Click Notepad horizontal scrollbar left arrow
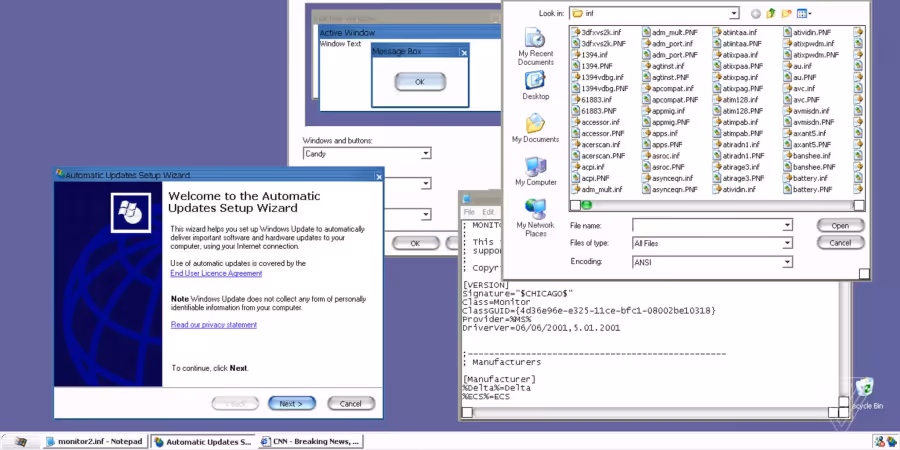Screen dimensions: 900x450 [x=467, y=412]
